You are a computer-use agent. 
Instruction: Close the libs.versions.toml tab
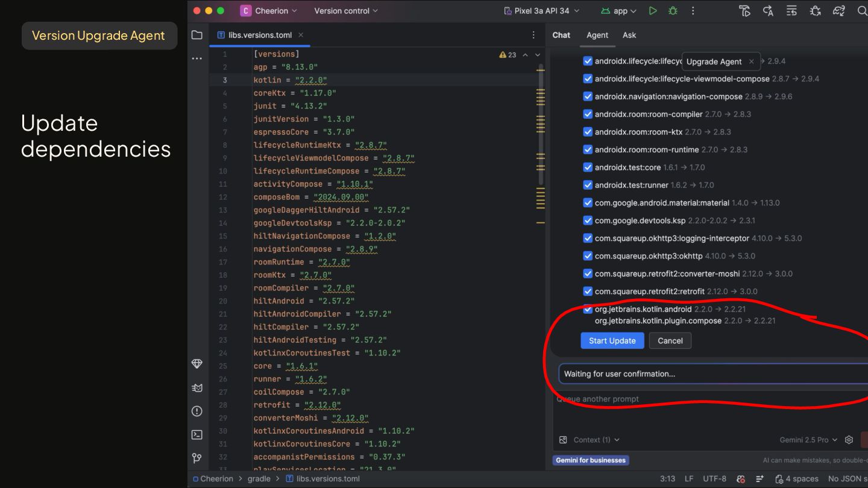pos(301,35)
